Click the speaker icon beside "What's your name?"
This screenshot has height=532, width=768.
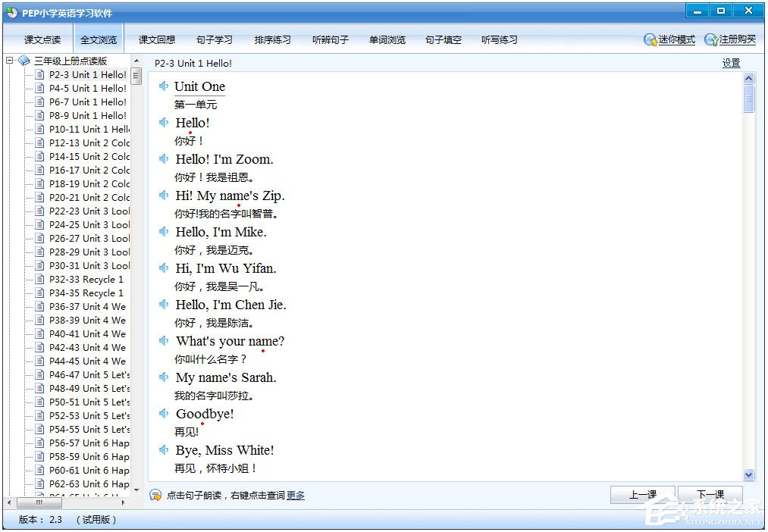click(164, 340)
